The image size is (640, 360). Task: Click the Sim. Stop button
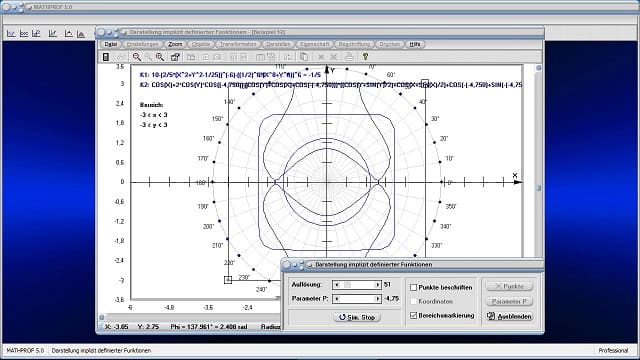click(x=357, y=317)
